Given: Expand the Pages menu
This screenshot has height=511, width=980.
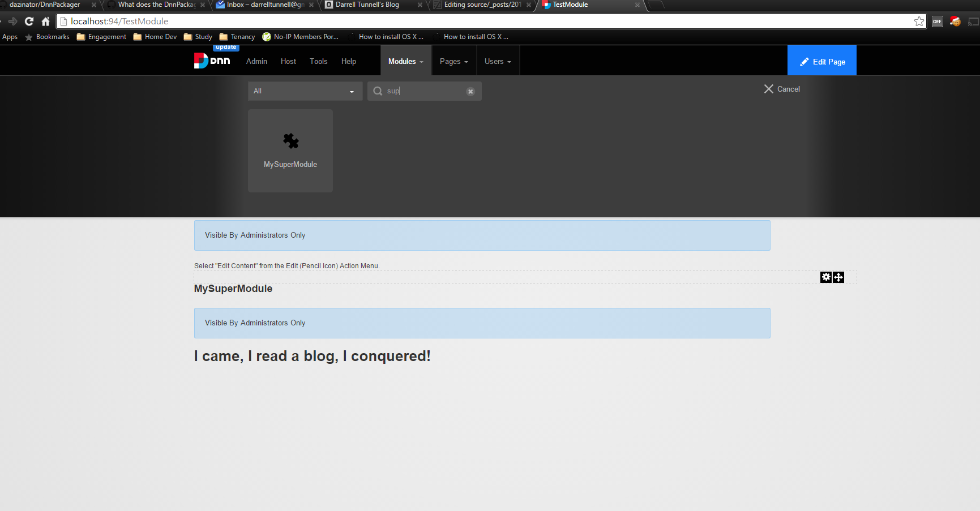Looking at the screenshot, I should click(x=453, y=61).
